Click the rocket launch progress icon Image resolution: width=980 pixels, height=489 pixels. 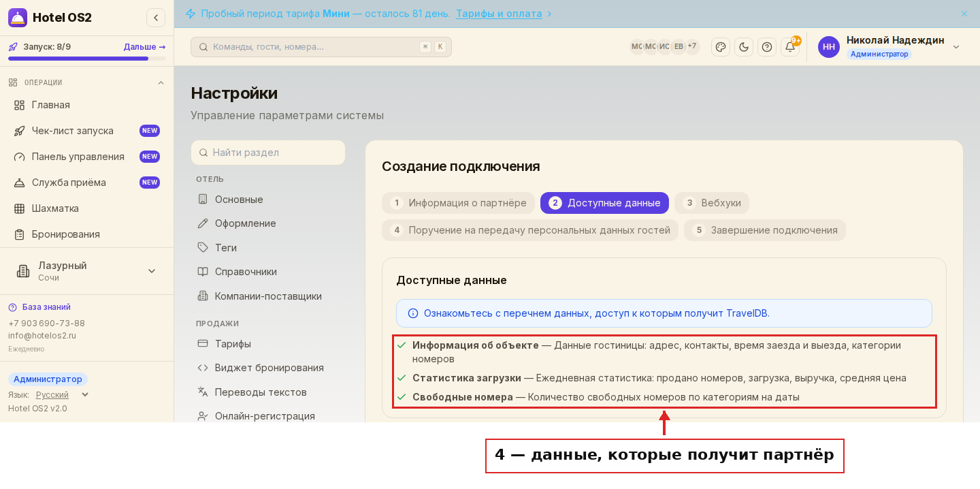pos(13,47)
